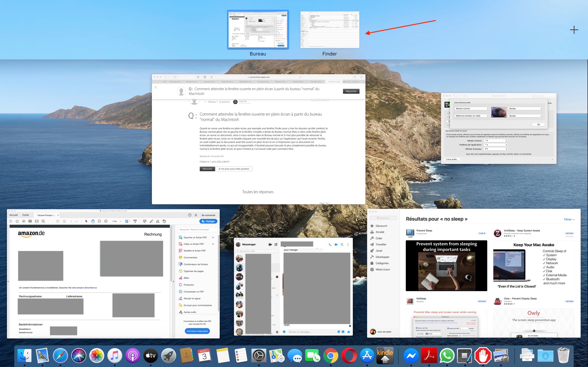Switch to the Outils tab in Acrobat

click(26, 215)
